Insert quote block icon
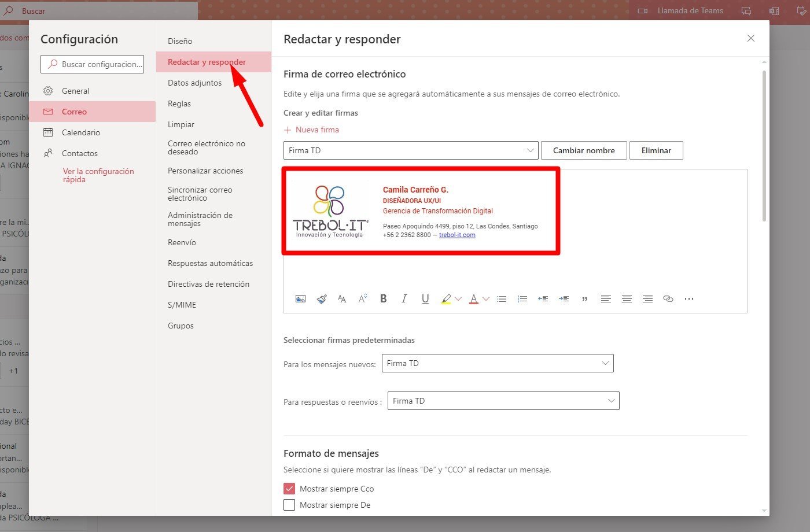The width and height of the screenshot is (810, 532). (x=584, y=300)
